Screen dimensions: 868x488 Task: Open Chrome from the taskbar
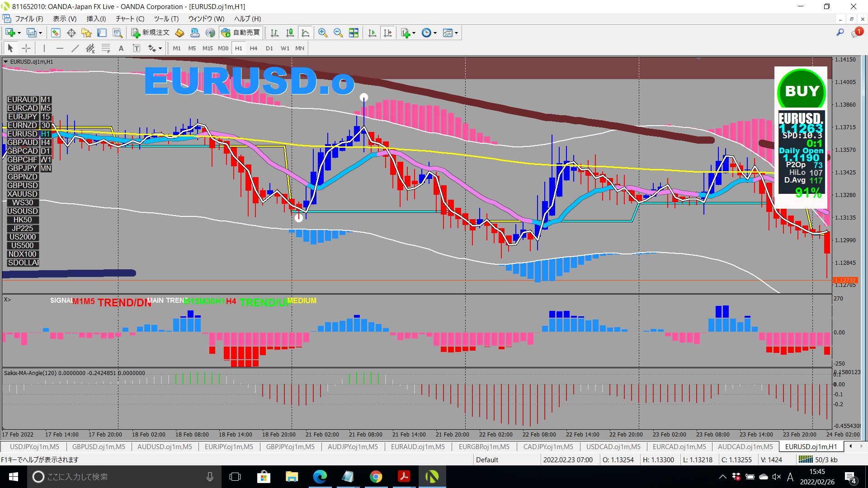(x=376, y=477)
